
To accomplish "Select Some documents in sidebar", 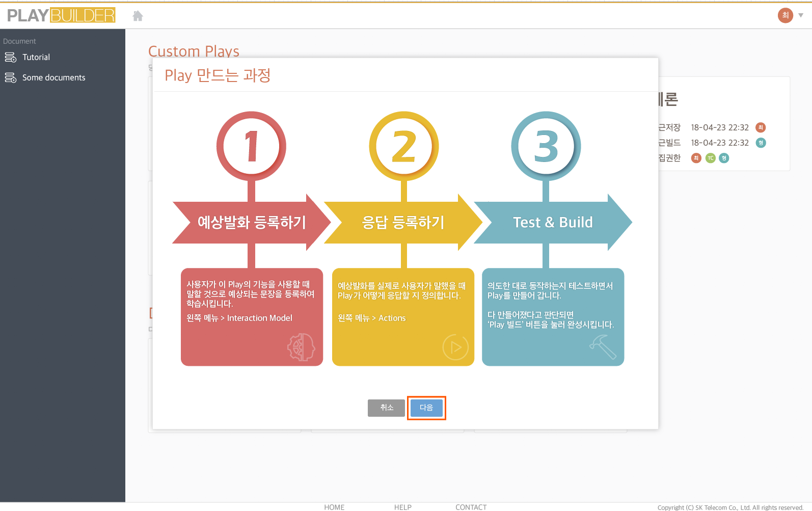I will point(53,77).
